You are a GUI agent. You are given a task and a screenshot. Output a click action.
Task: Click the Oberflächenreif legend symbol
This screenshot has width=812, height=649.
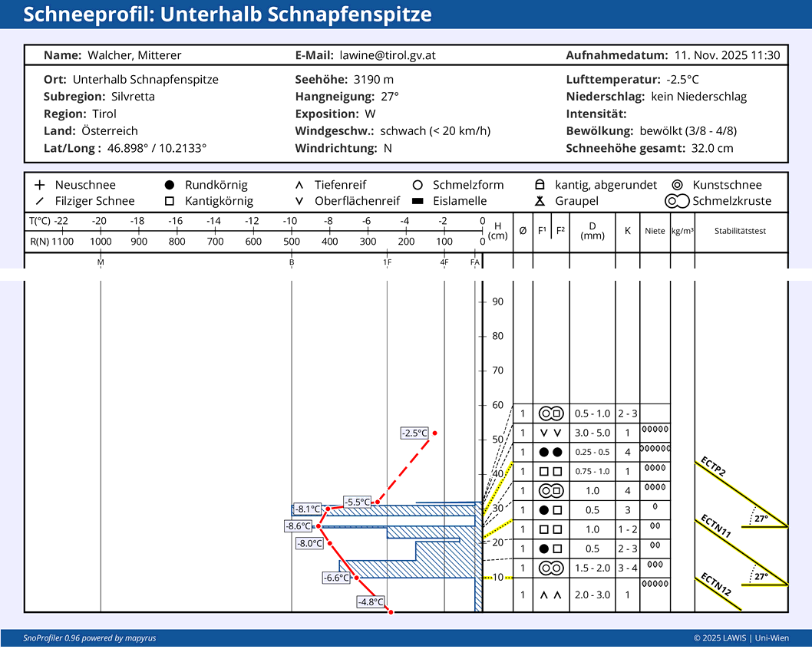299,201
